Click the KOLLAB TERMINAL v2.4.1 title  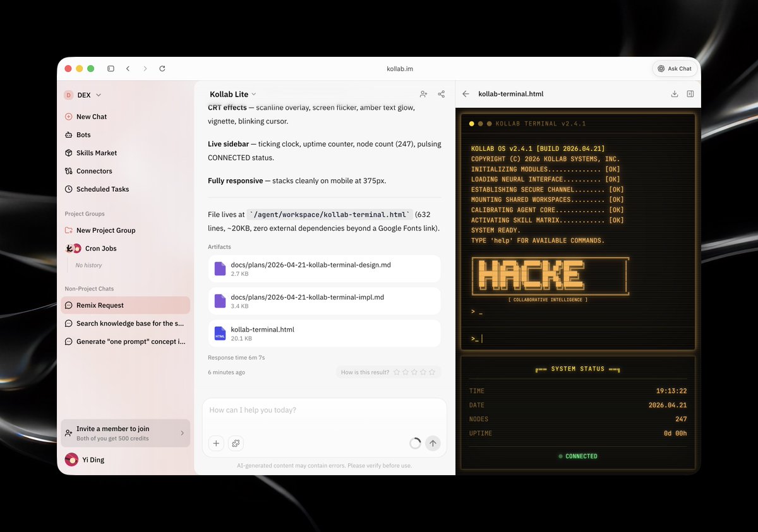(x=541, y=124)
